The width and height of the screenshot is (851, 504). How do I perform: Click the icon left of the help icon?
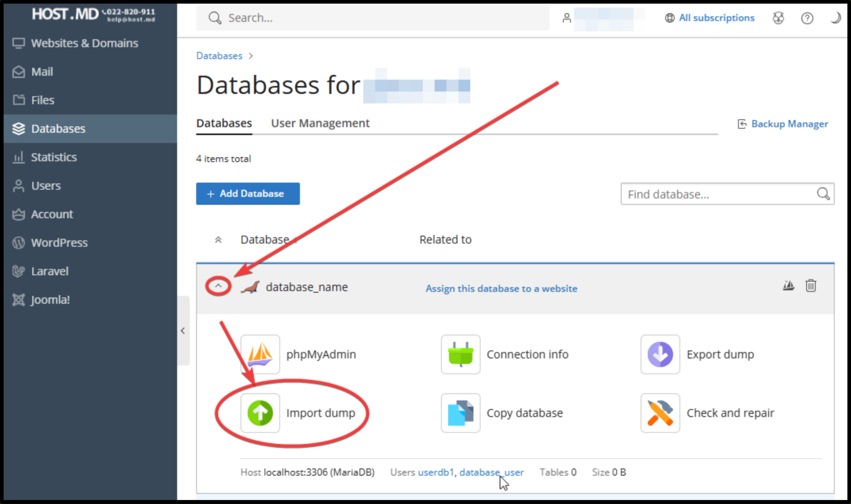(x=778, y=18)
